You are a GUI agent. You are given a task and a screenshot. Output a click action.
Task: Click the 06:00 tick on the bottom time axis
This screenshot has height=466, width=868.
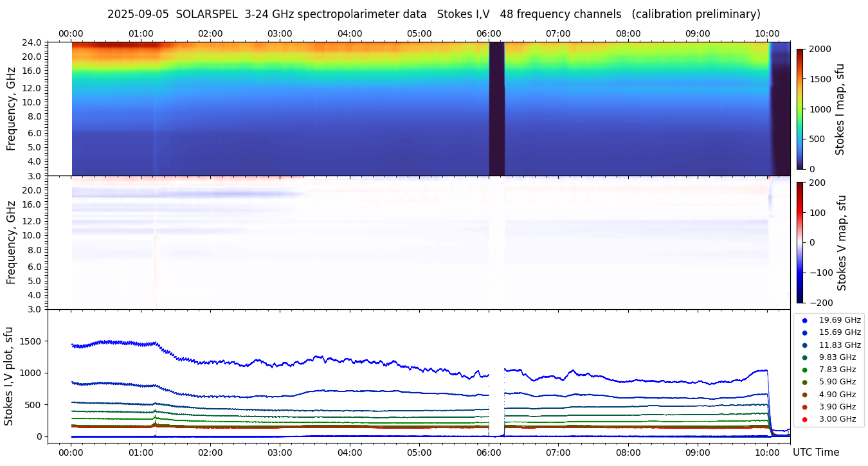489,453
